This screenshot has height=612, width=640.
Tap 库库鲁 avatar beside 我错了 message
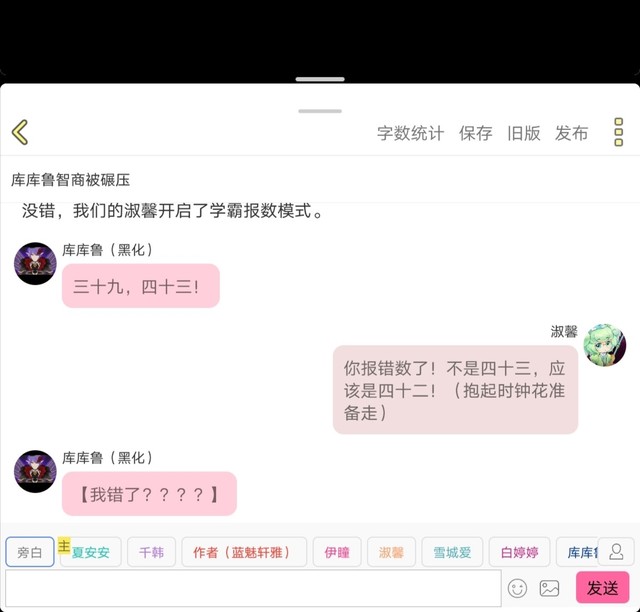35,471
